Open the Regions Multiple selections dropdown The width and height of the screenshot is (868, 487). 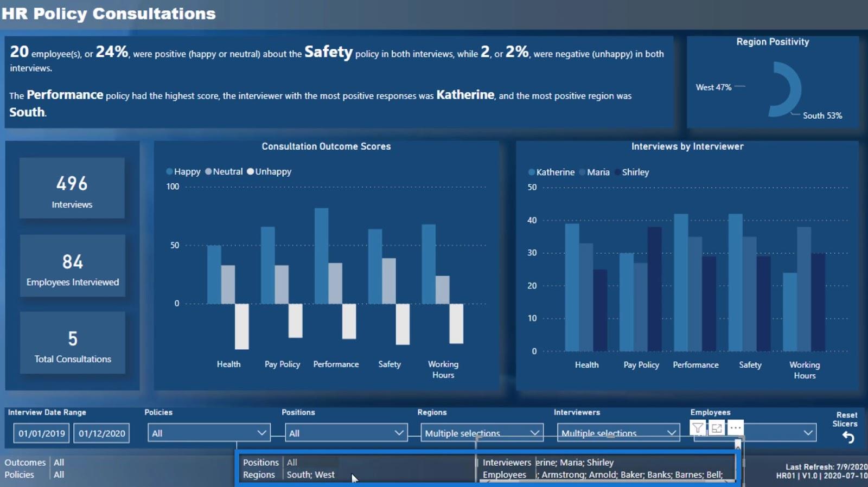pos(482,433)
